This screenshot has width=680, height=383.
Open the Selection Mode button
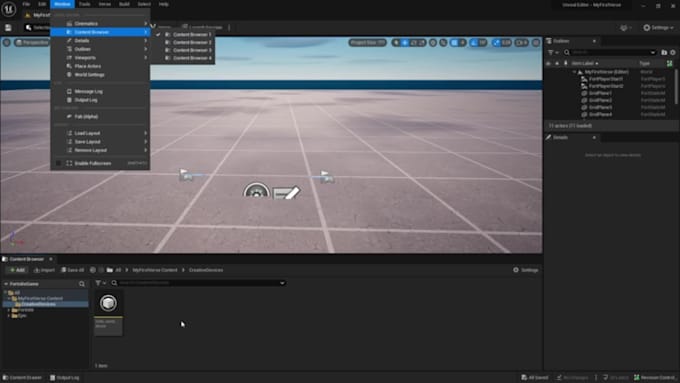click(x=38, y=28)
